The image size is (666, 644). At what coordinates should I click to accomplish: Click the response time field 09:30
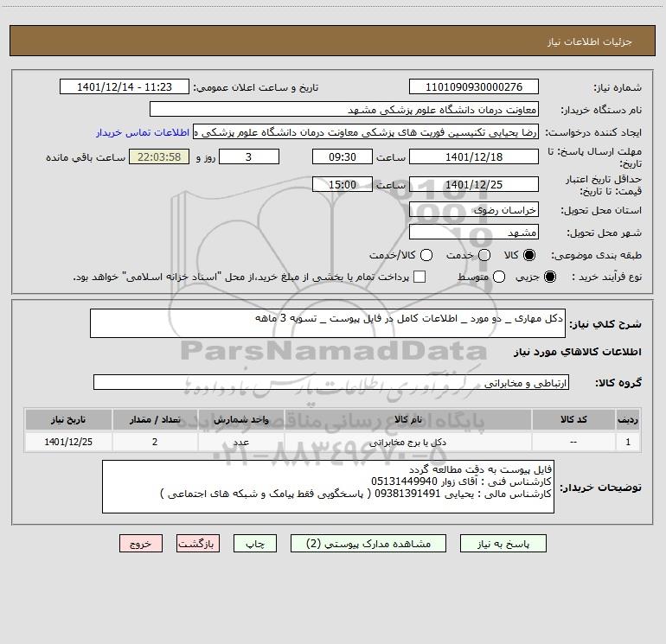[343, 156]
